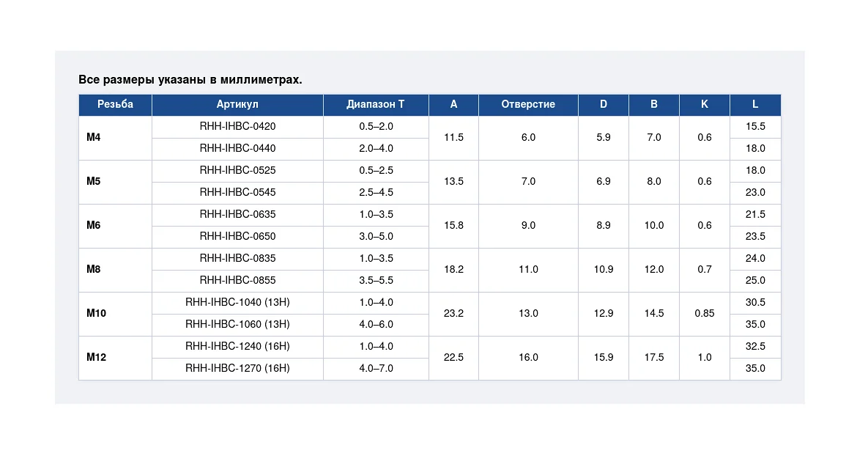Click the RHH-IHBC-0545 article cell
The height and width of the screenshot is (459, 868).
pos(237,192)
